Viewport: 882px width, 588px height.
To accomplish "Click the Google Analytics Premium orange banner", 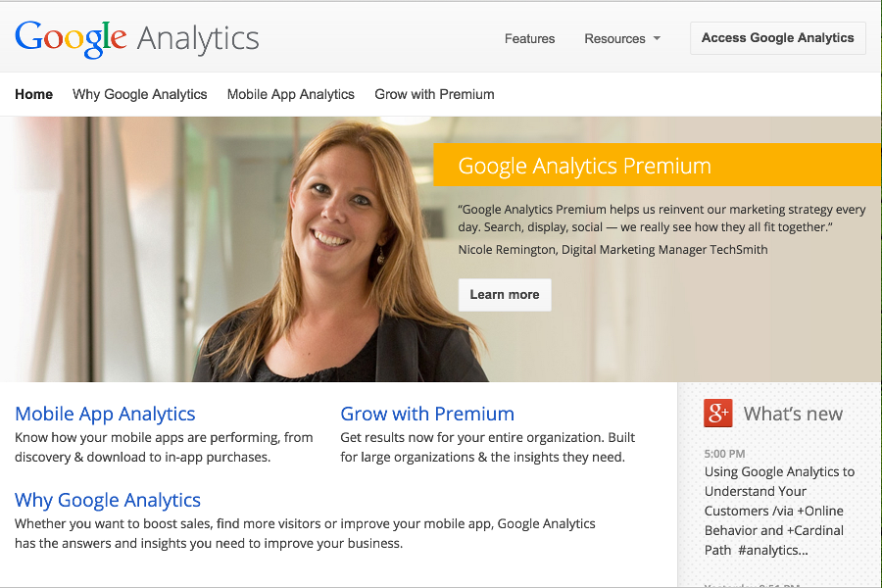I will pos(657,165).
